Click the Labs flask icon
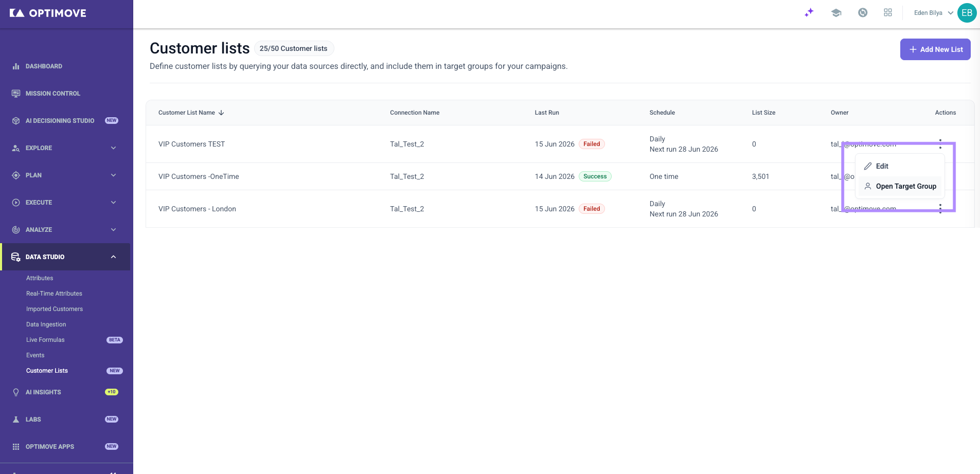Screen dimensions: 980x474 [x=16, y=420]
